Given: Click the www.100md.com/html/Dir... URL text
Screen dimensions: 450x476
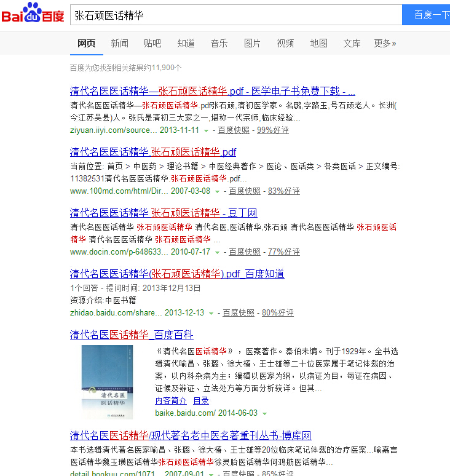Looking at the screenshot, I should [119, 191].
